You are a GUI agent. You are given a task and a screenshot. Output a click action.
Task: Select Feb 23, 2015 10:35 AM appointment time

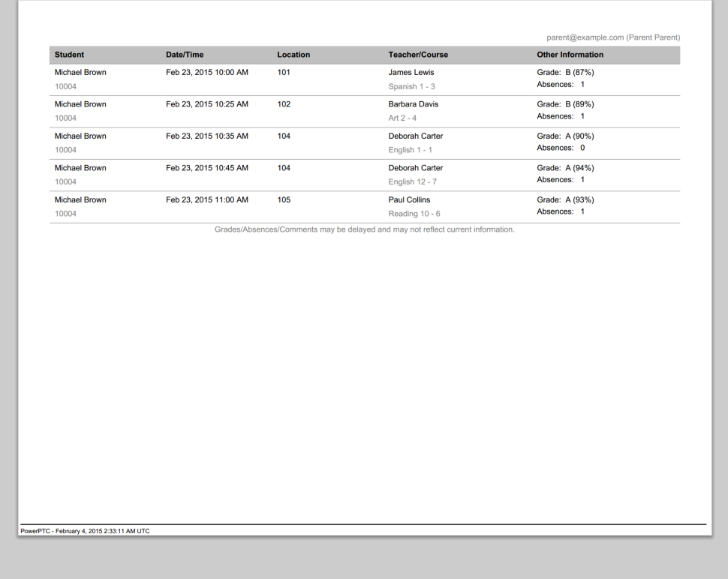[x=207, y=136]
